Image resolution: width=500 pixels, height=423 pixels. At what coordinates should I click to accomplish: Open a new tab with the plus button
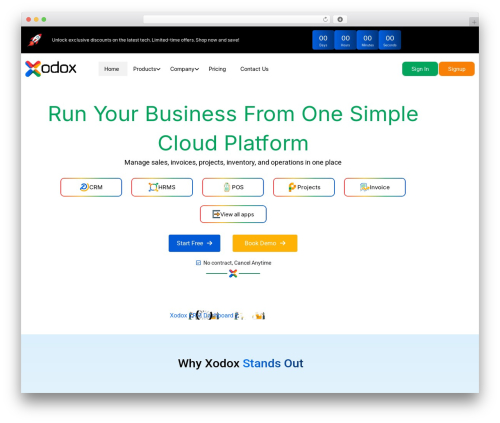tap(474, 22)
